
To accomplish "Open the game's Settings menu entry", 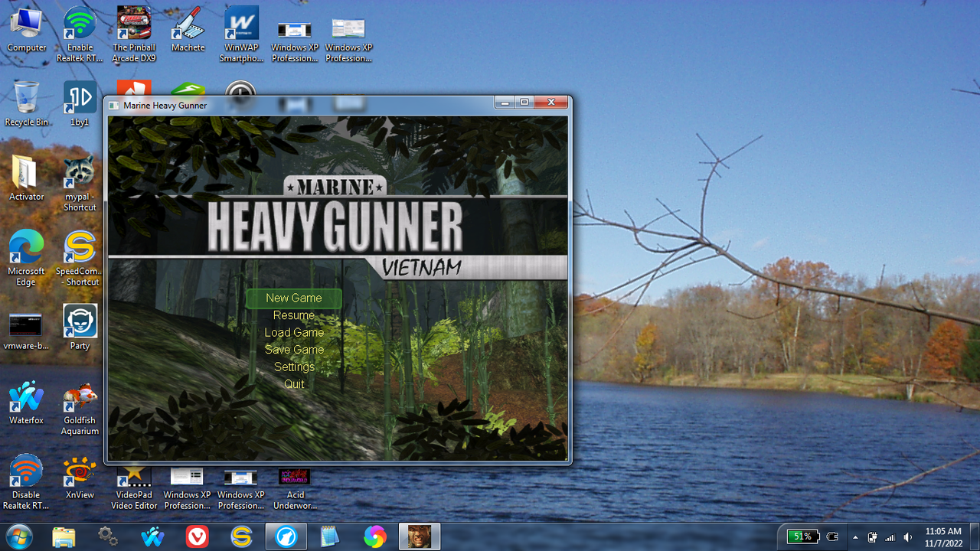I will tap(294, 367).
